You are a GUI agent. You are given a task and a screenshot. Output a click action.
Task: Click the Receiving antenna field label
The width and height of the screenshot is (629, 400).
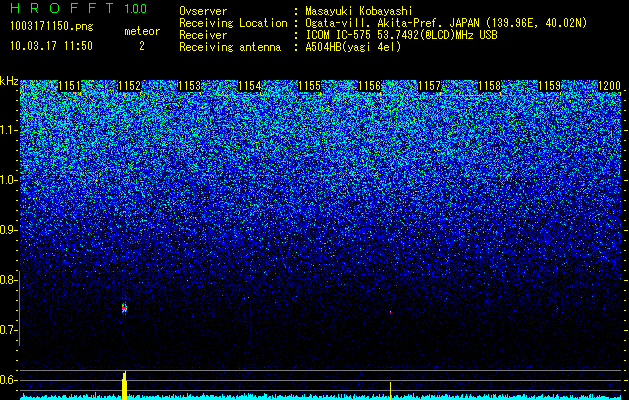(230, 47)
